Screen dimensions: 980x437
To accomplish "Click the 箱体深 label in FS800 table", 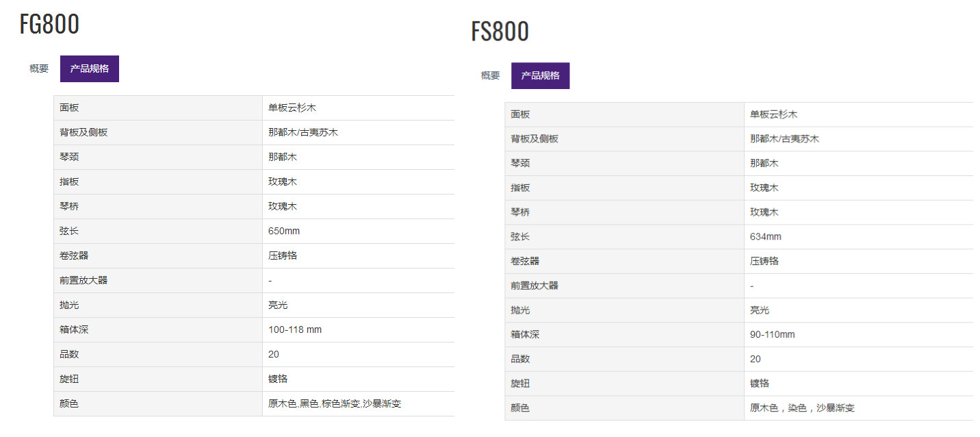I will pyautogui.click(x=525, y=334).
